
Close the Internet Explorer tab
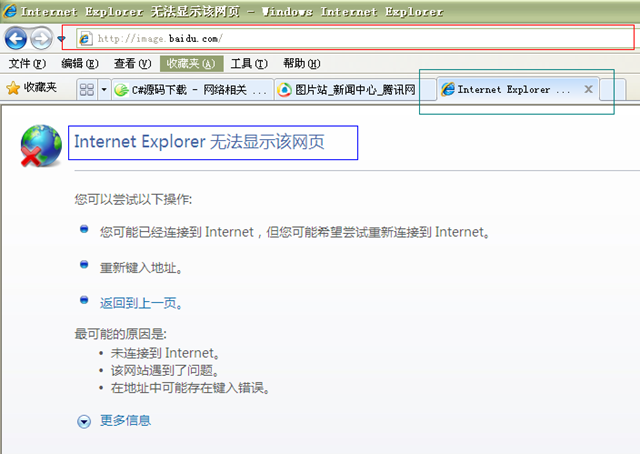(x=588, y=89)
